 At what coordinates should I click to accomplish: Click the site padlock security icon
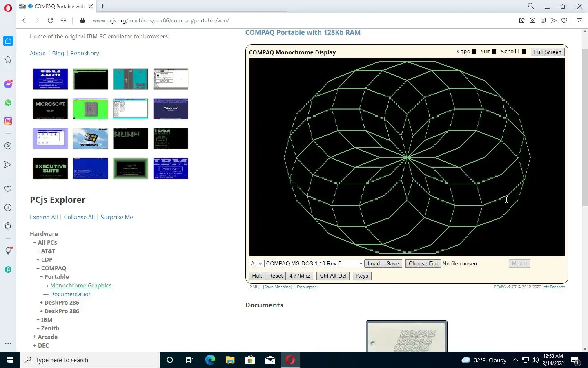pos(82,20)
